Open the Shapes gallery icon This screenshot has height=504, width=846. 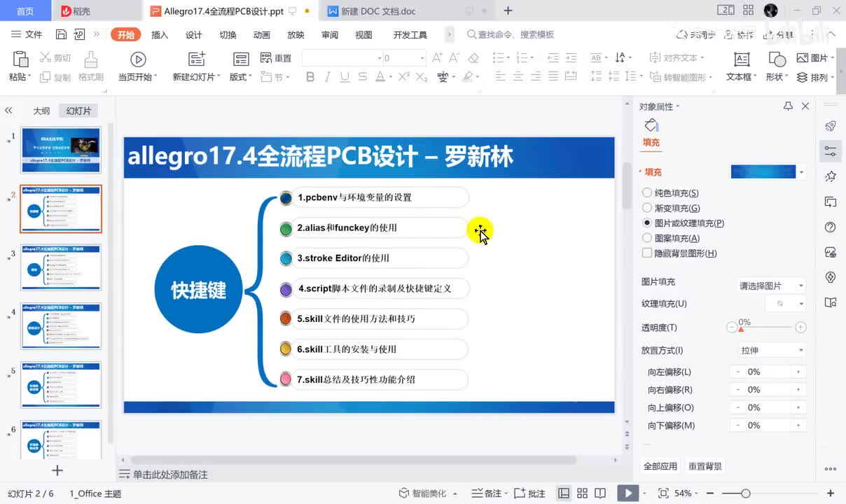(x=777, y=59)
